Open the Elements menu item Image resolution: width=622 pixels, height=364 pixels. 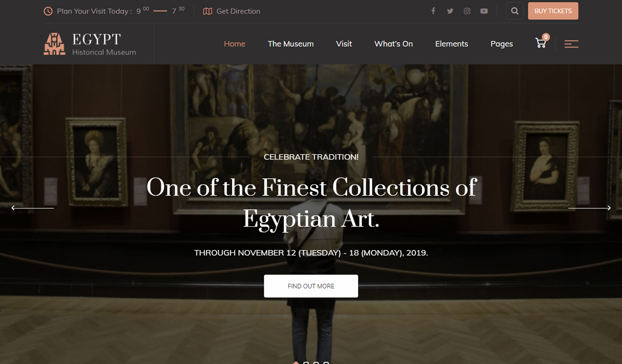[x=451, y=44]
